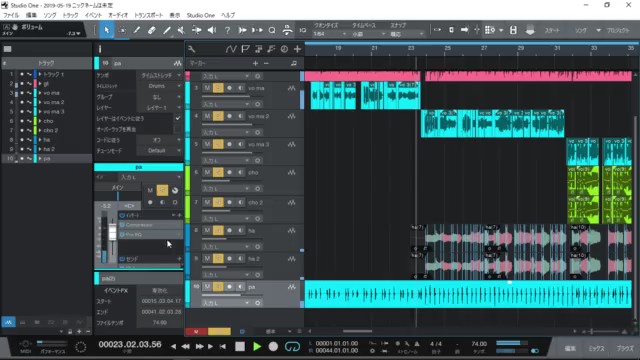Click the question mark help icon
Screen dimensions: 640x360
coord(227,30)
